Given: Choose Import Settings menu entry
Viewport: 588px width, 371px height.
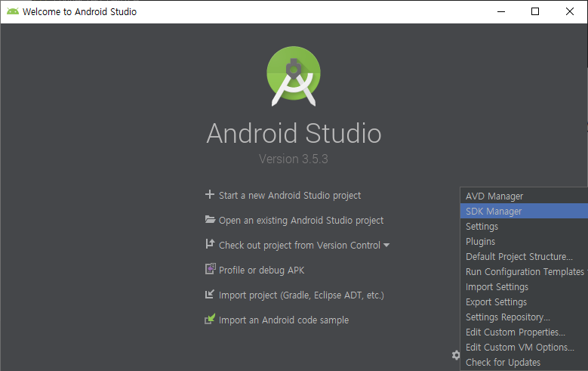Looking at the screenshot, I should click(x=524, y=286).
